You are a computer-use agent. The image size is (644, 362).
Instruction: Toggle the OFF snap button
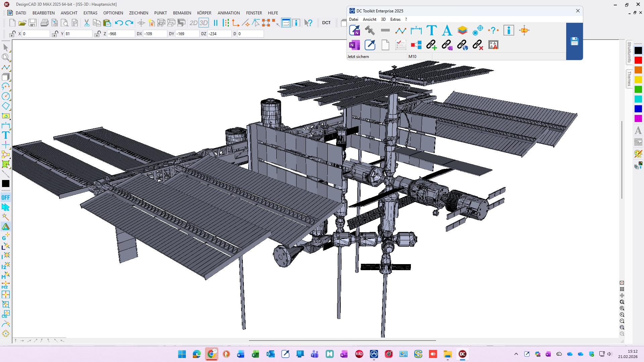pos(6,197)
